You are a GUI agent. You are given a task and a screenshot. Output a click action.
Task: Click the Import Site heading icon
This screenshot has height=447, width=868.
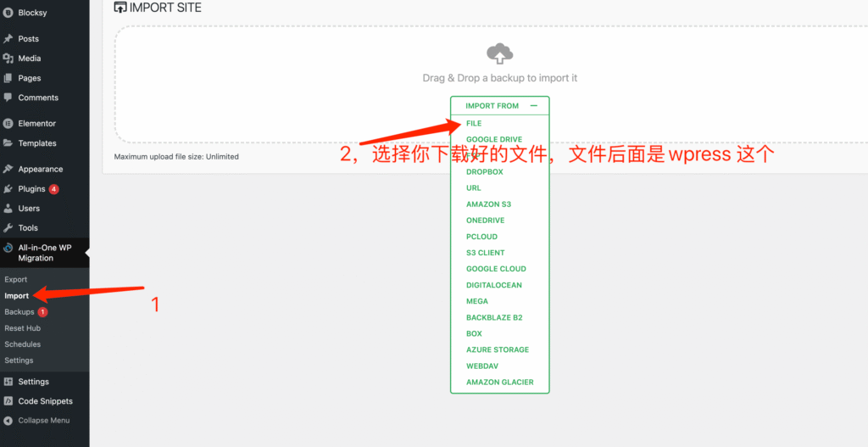(120, 8)
